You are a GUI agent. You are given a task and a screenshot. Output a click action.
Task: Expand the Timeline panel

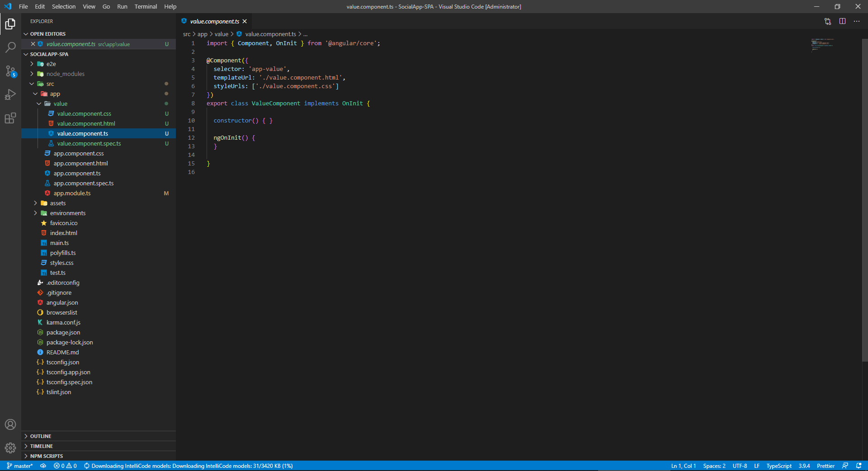point(99,446)
